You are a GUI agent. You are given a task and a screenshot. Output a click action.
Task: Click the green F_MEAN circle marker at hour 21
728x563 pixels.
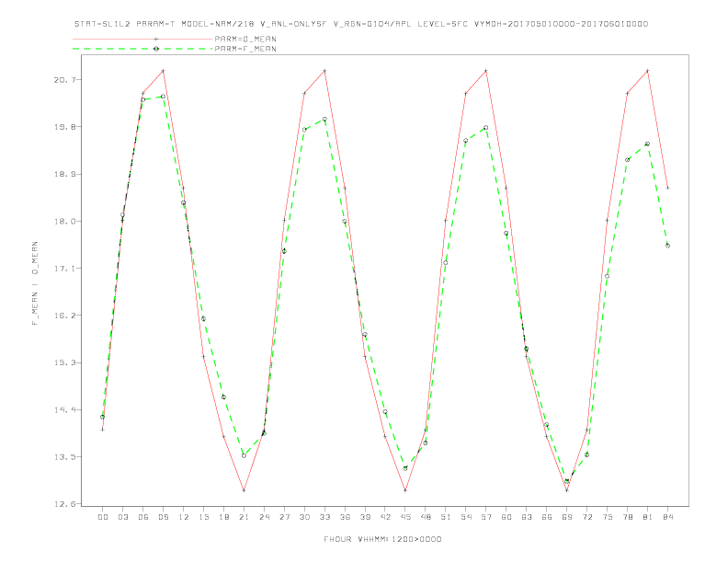coord(244,455)
